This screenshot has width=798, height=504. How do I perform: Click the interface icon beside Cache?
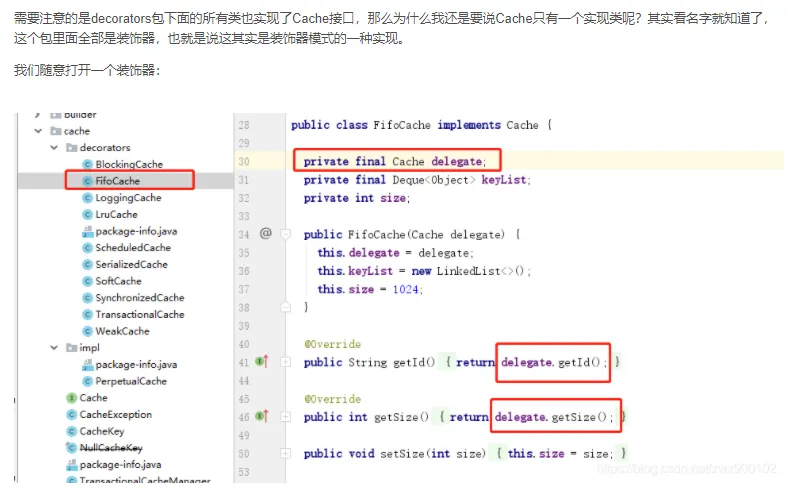click(72, 398)
